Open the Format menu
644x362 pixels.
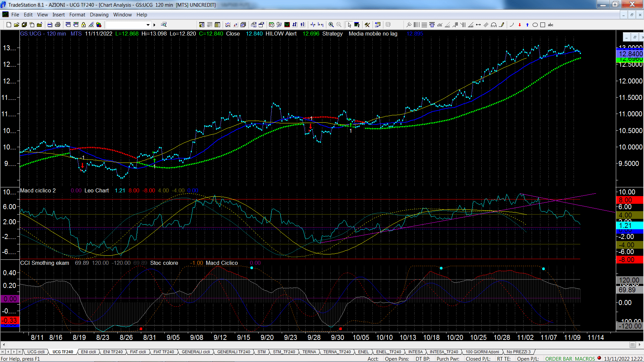(77, 15)
